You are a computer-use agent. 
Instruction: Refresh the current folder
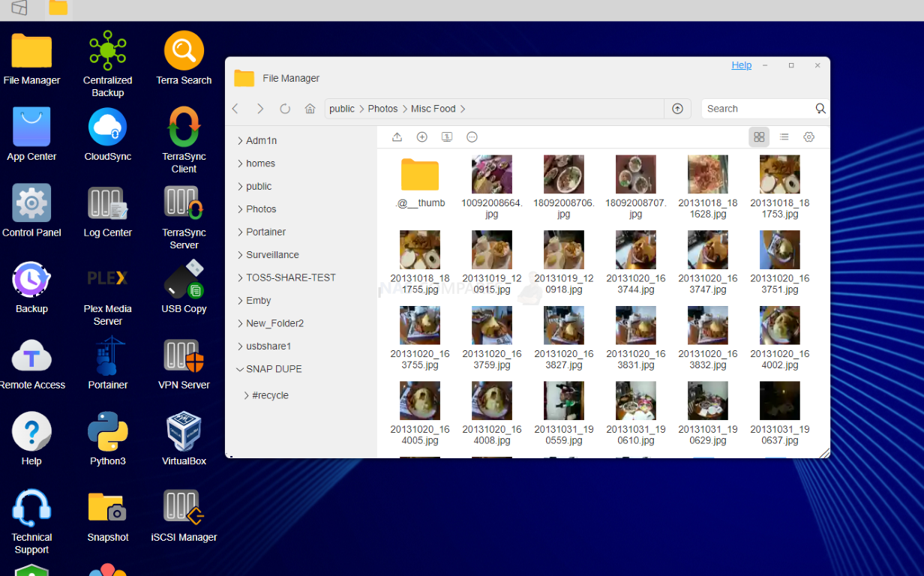coord(285,109)
